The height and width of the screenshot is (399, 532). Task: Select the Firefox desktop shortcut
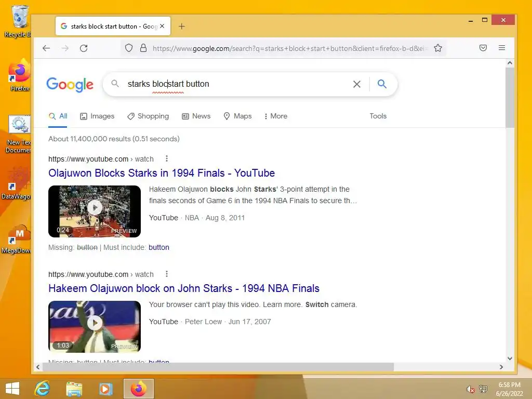coord(19,75)
